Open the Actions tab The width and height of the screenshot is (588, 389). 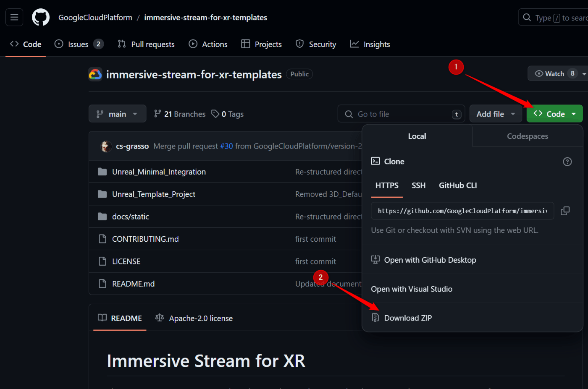[x=208, y=44]
